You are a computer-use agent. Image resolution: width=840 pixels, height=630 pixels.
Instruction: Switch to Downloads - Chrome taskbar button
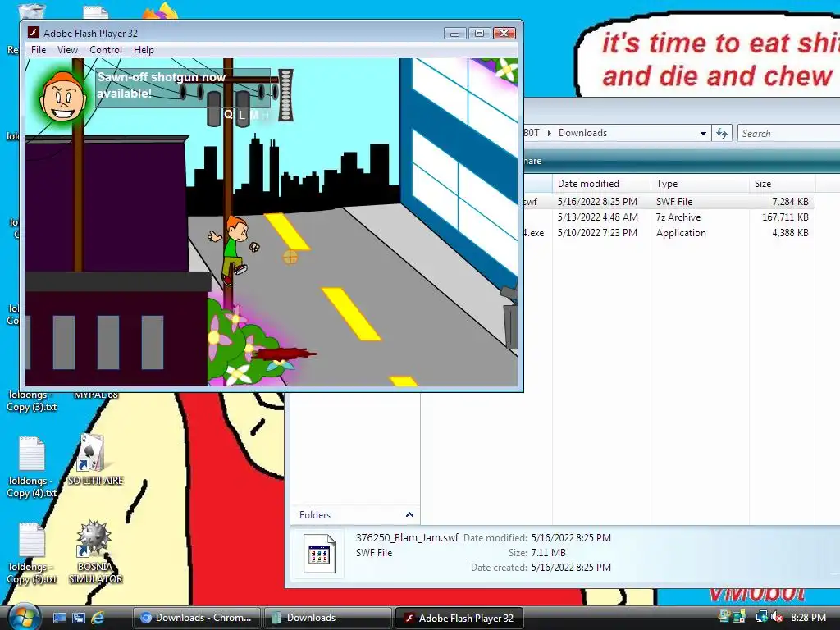(x=196, y=618)
